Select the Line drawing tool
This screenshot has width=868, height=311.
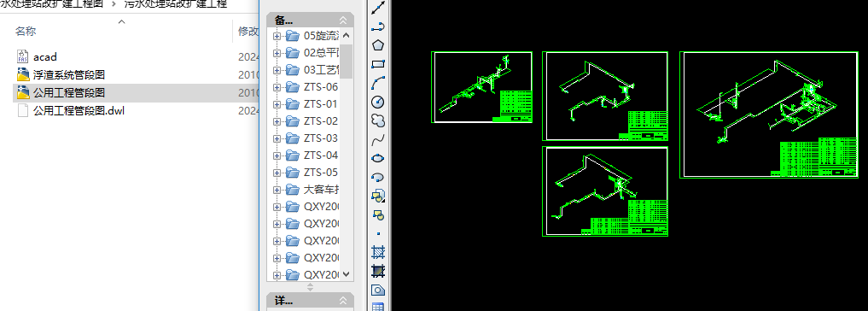(378, 8)
